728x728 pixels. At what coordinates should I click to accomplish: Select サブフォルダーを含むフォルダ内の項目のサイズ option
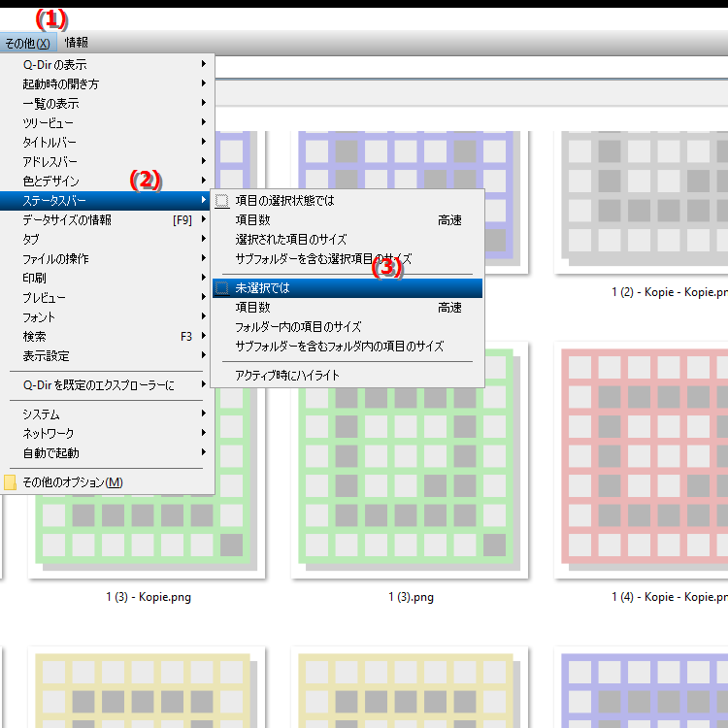[x=347, y=347]
